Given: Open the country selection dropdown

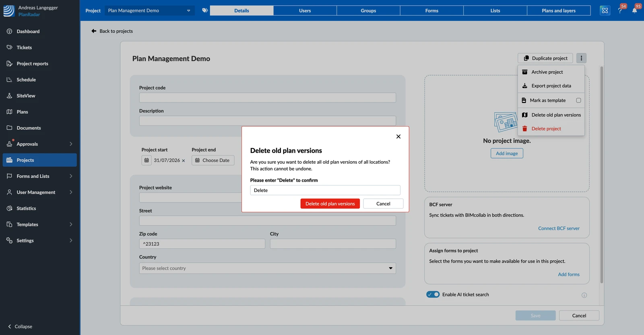Looking at the screenshot, I should [x=268, y=268].
